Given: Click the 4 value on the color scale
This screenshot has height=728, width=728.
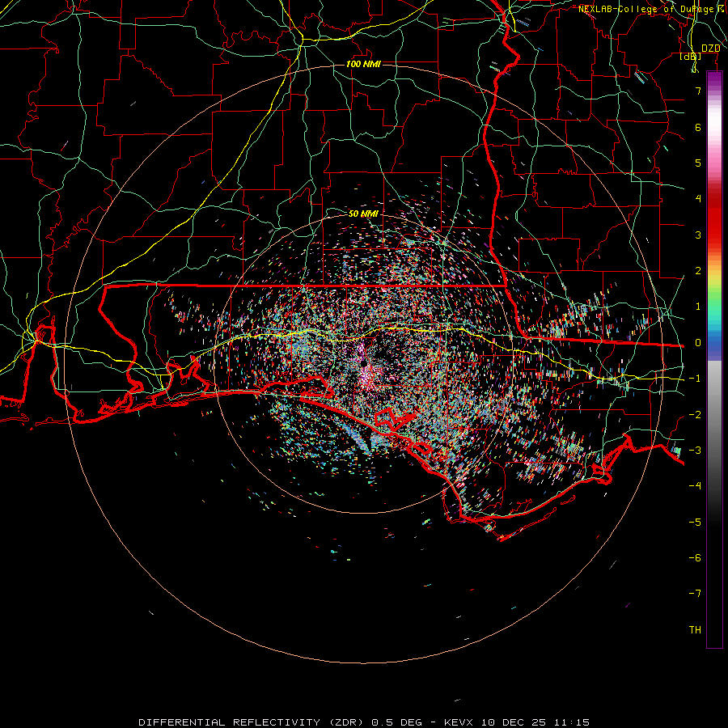Looking at the screenshot, I should point(698,199).
